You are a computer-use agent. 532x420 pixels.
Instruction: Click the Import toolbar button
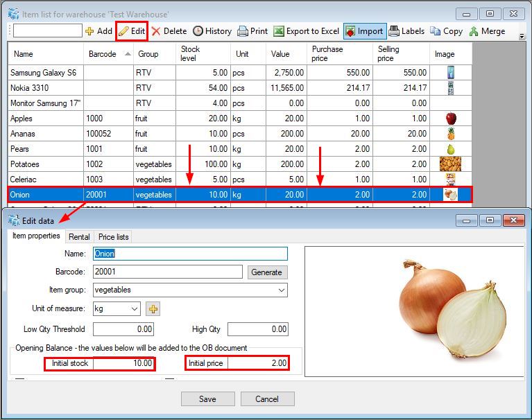(365, 31)
